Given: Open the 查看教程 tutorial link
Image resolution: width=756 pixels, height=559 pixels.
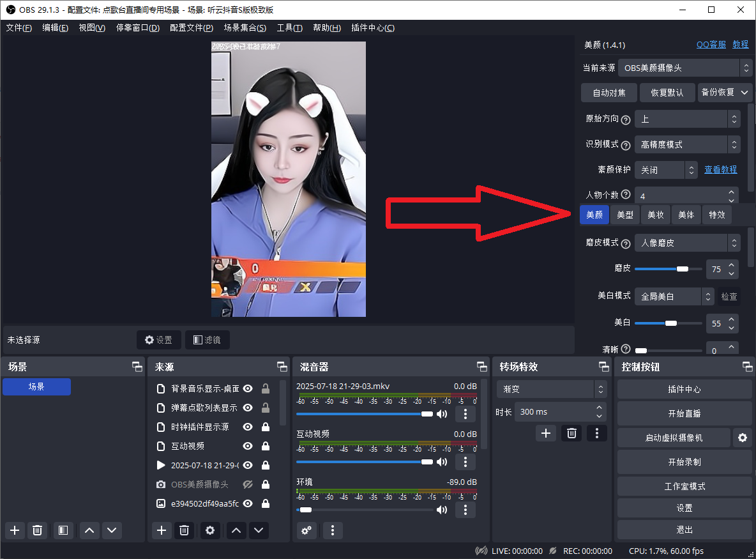Looking at the screenshot, I should pos(721,169).
